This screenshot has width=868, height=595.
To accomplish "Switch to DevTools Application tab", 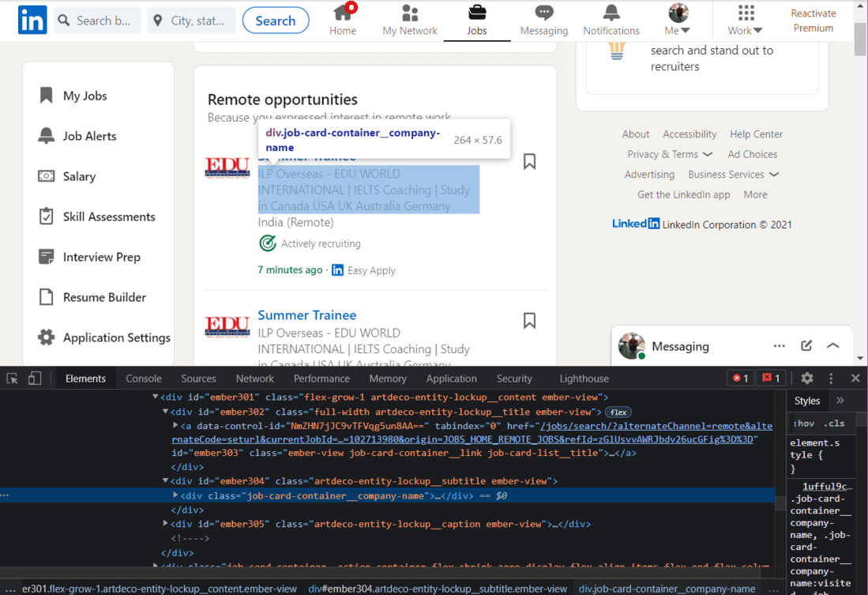I will [x=451, y=378].
